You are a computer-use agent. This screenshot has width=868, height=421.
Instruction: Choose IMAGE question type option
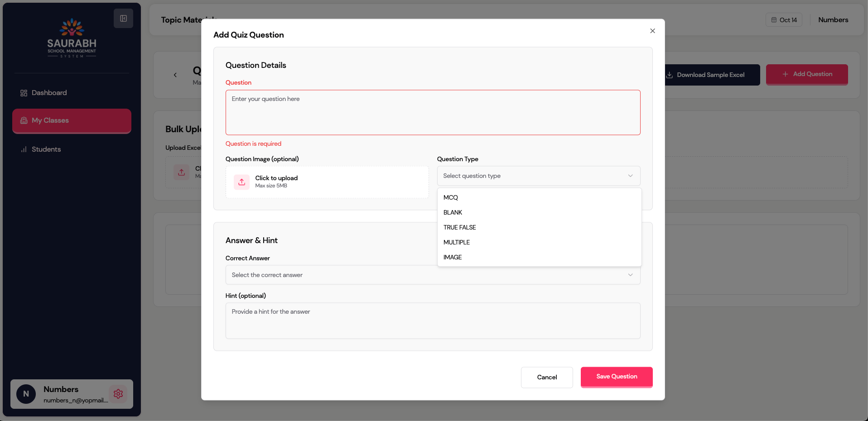tap(452, 257)
